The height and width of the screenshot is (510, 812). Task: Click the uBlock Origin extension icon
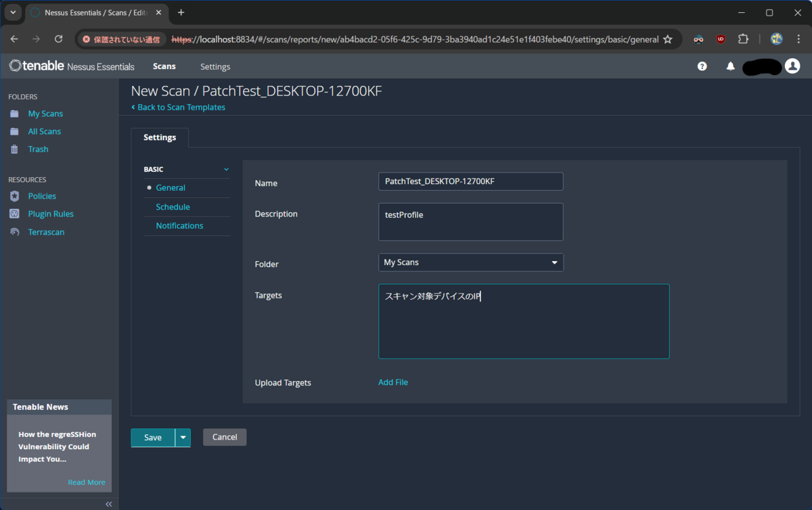721,39
